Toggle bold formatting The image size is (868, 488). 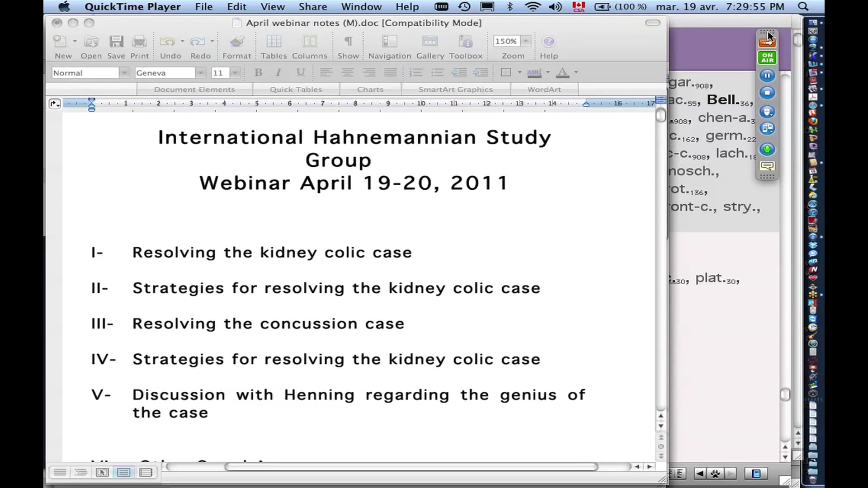tap(258, 72)
